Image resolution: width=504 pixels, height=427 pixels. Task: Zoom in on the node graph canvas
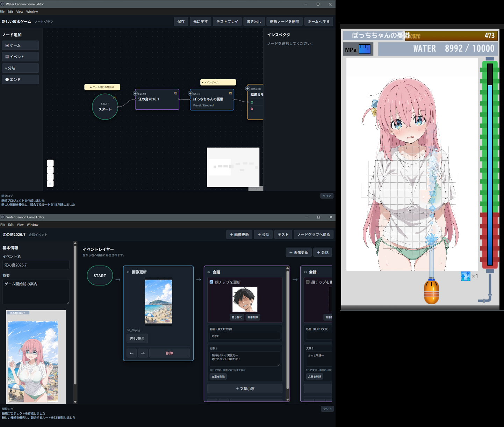(x=50, y=163)
